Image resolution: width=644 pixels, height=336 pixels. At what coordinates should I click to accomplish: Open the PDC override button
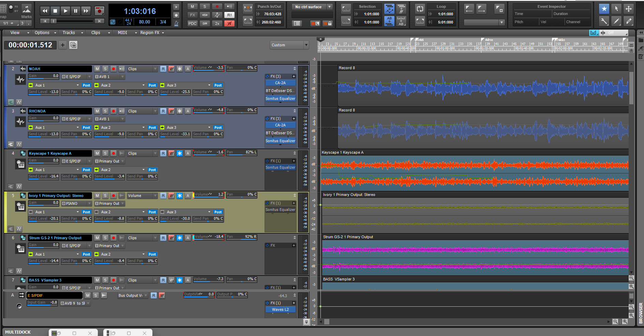coord(192,24)
